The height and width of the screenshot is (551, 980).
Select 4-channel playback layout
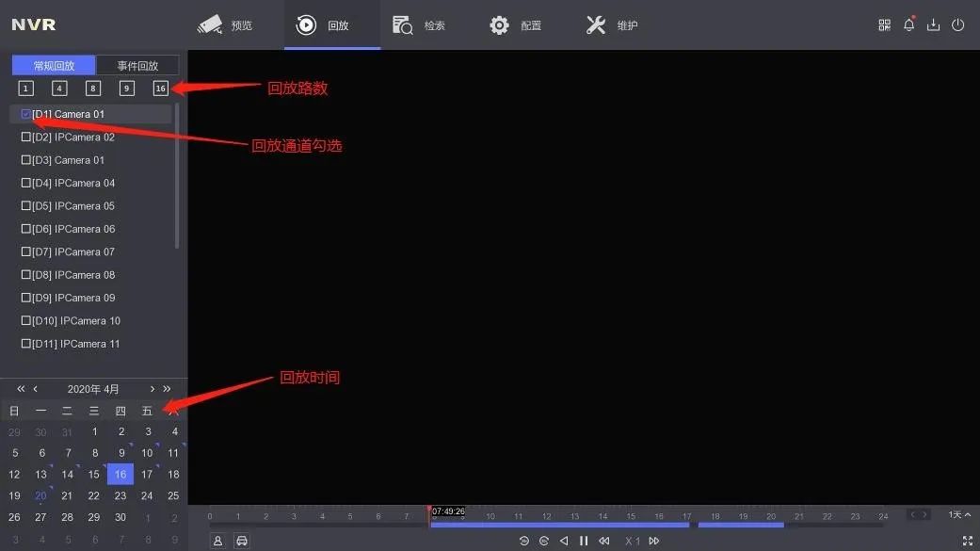coord(59,89)
